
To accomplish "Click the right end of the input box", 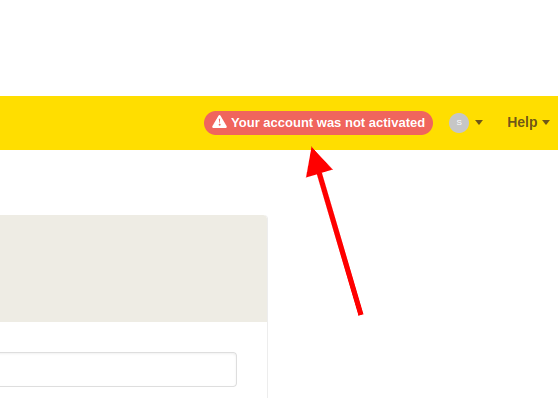I will tap(230, 369).
